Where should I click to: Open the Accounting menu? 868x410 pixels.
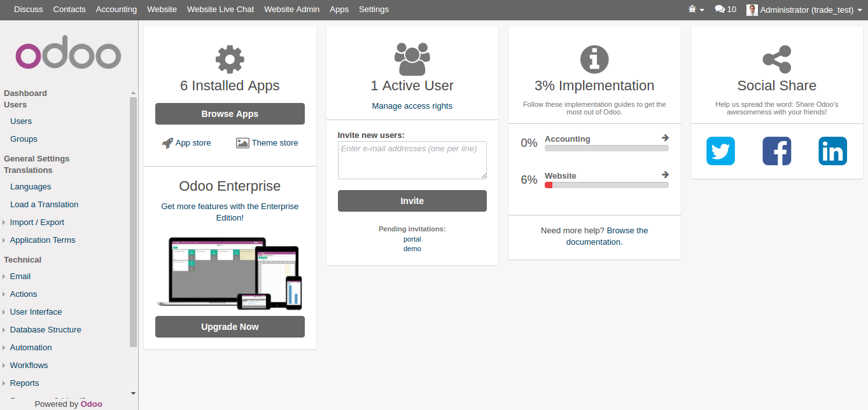click(x=116, y=10)
